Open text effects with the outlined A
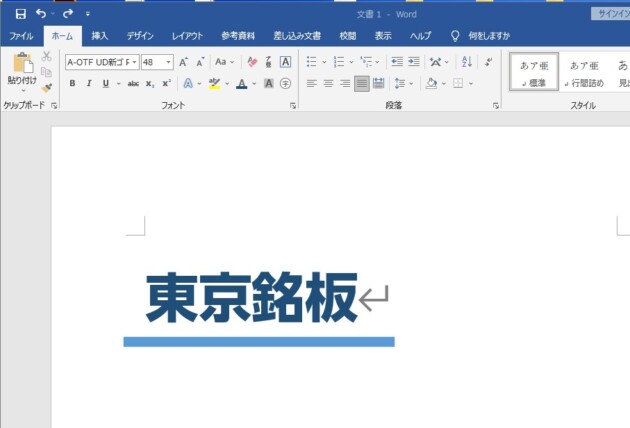Screen dimensions: 630x428 click(x=188, y=83)
